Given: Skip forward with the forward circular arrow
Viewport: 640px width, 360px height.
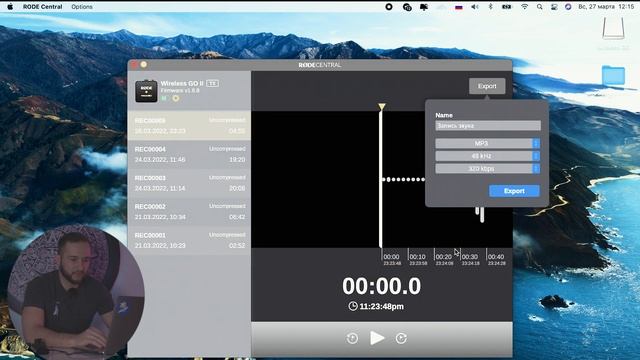Looking at the screenshot, I should 401,338.
